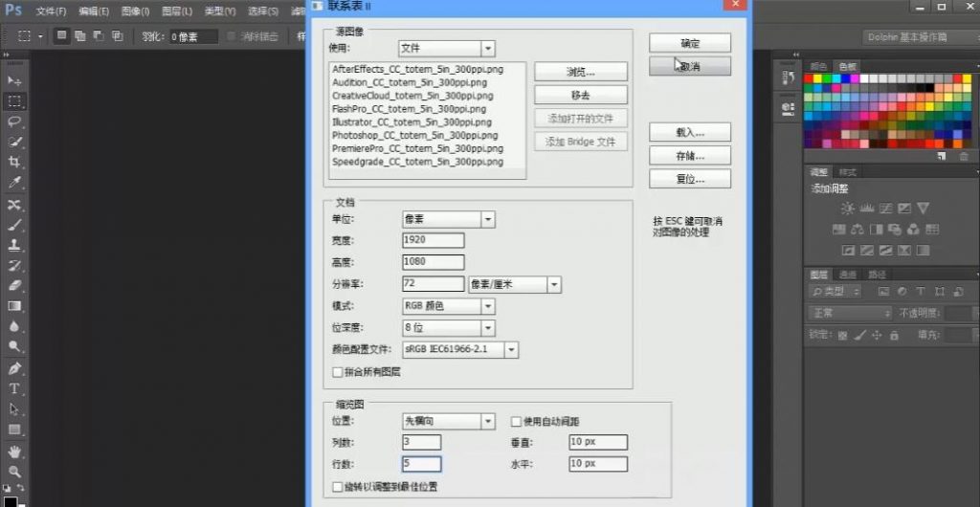Image resolution: width=980 pixels, height=507 pixels.
Task: Select the Clone Stamp tool
Action: pyautogui.click(x=14, y=246)
